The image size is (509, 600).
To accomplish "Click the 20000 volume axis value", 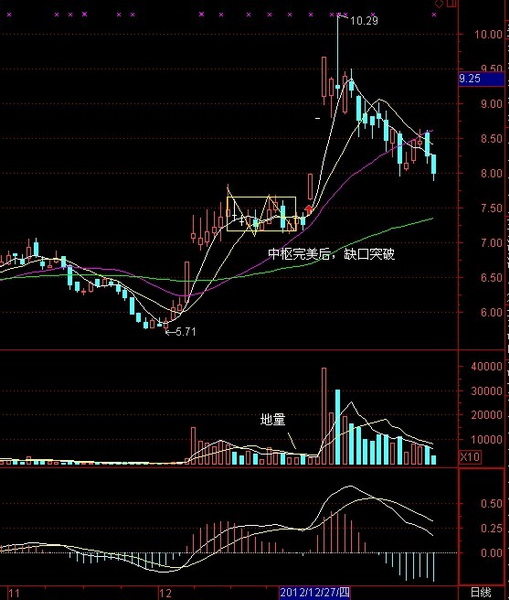I will tap(487, 415).
